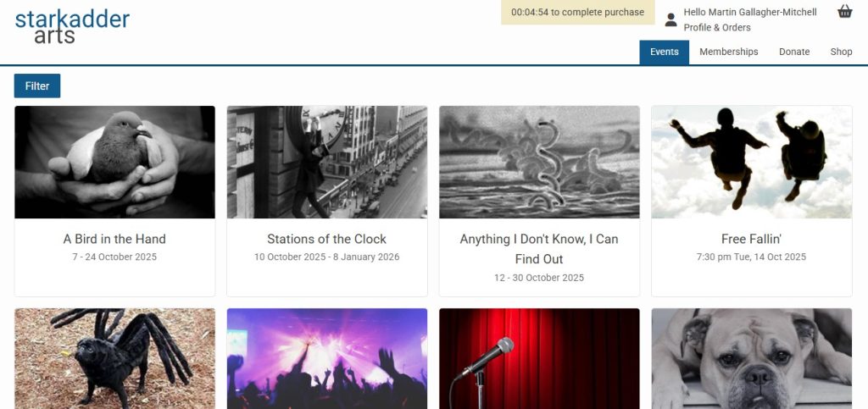Screen dimensions: 868x409
Task: Click the Hello Martin Gallagher-Mitchell greeting
Action: click(x=750, y=12)
